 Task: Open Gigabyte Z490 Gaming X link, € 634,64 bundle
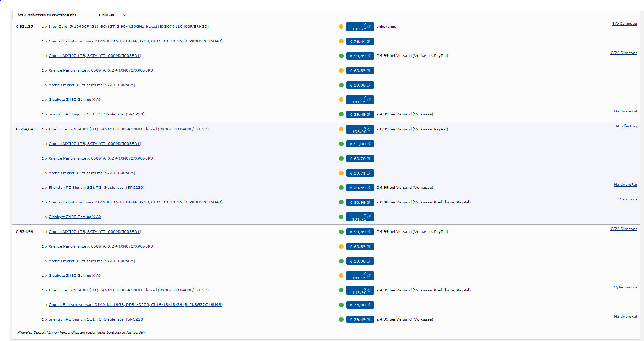point(75,217)
